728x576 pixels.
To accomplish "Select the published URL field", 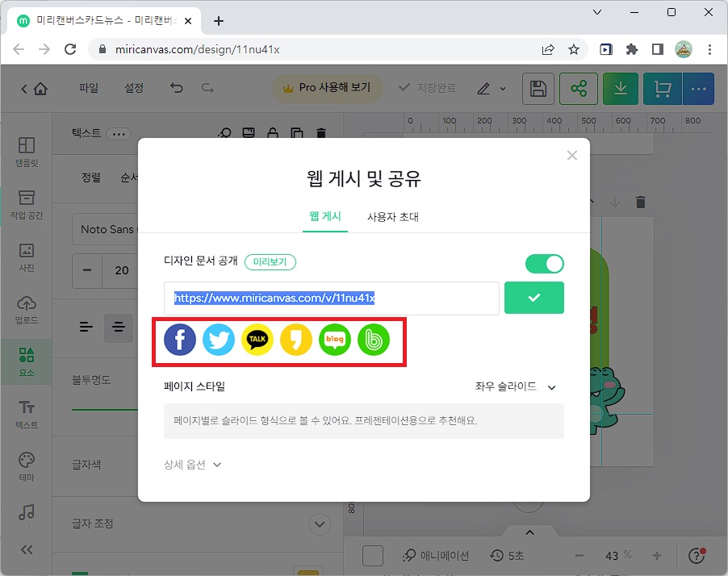I will (x=332, y=298).
